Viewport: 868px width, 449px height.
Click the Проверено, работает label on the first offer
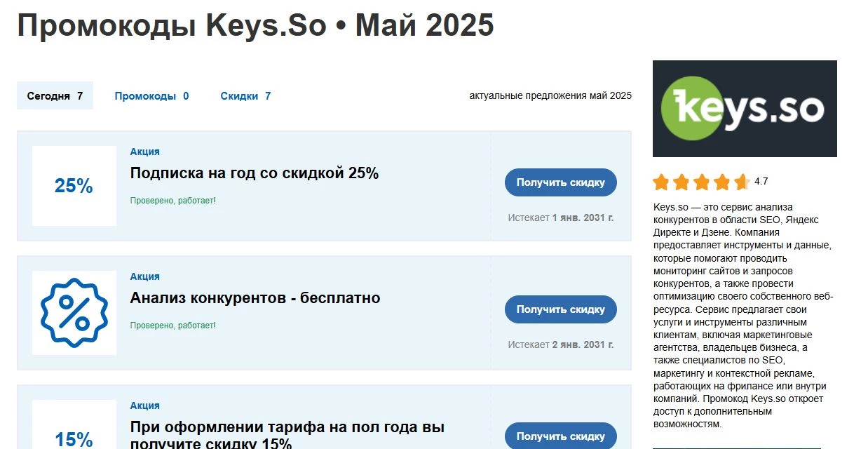pos(172,201)
